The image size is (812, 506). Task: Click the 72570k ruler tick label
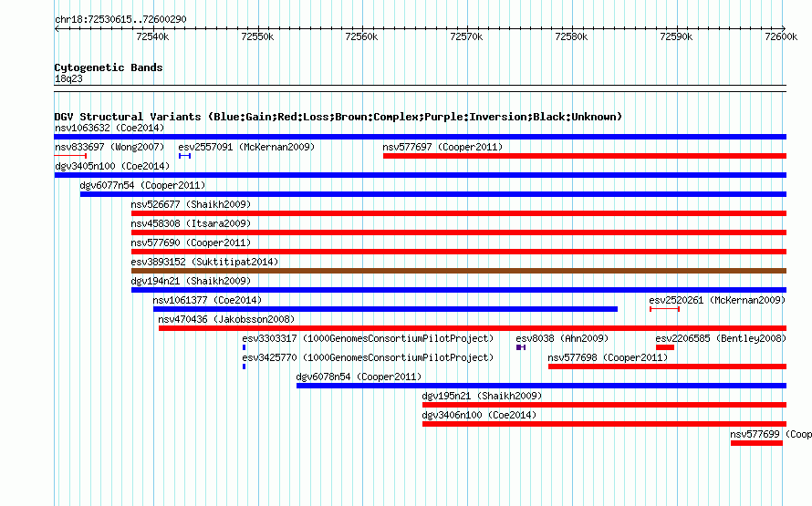pyautogui.click(x=466, y=36)
